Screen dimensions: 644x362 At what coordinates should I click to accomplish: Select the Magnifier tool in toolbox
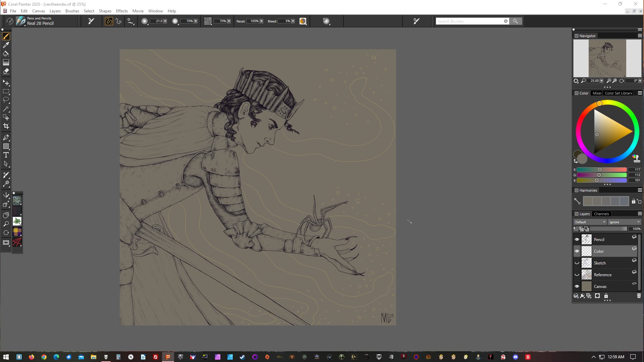6,224
